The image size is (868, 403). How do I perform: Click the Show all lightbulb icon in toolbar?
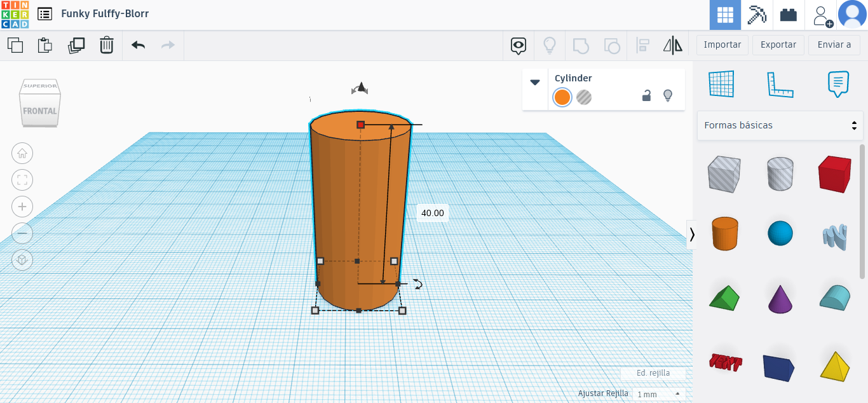coord(550,45)
